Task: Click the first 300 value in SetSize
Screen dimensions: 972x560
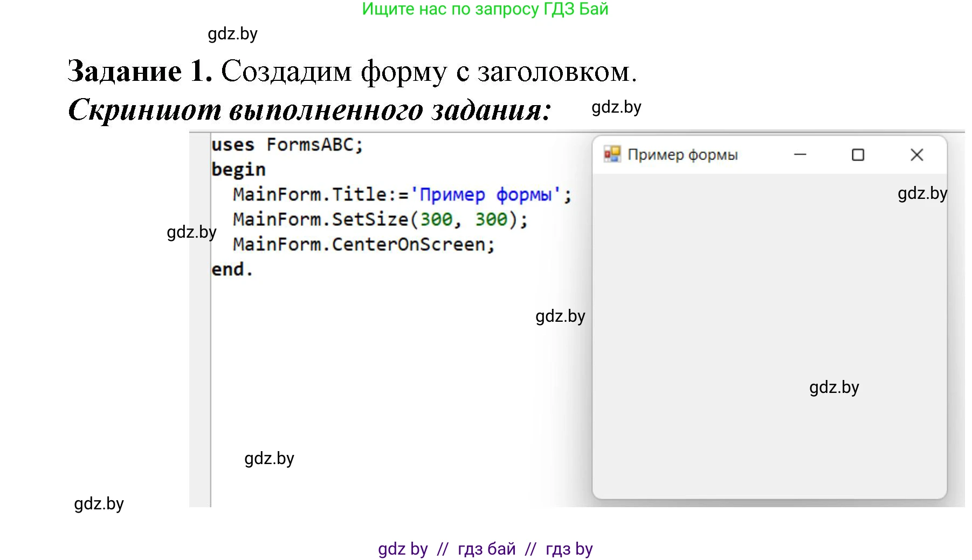Action: (436, 219)
